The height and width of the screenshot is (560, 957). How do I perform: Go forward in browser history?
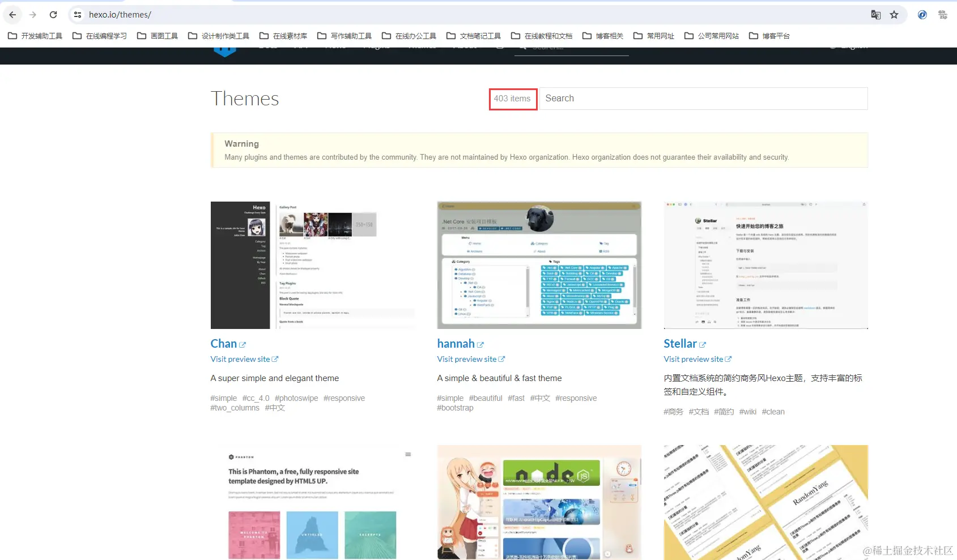(x=33, y=15)
